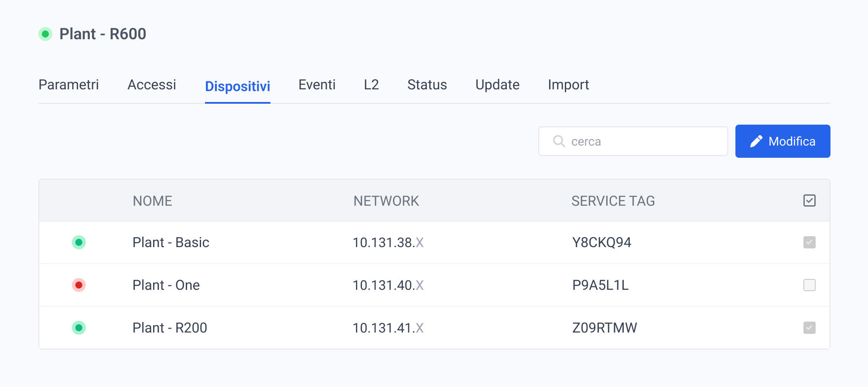Click the Modifica button
868x387 pixels.
[x=783, y=141]
